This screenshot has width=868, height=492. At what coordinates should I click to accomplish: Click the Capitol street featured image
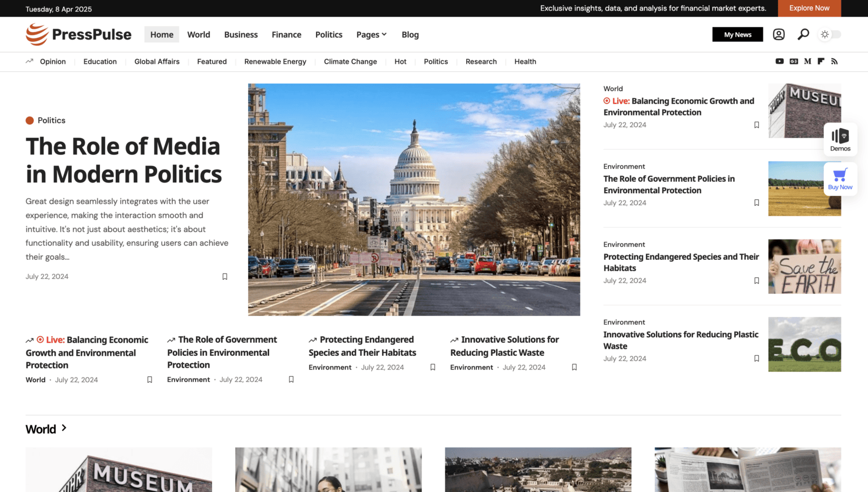414,199
